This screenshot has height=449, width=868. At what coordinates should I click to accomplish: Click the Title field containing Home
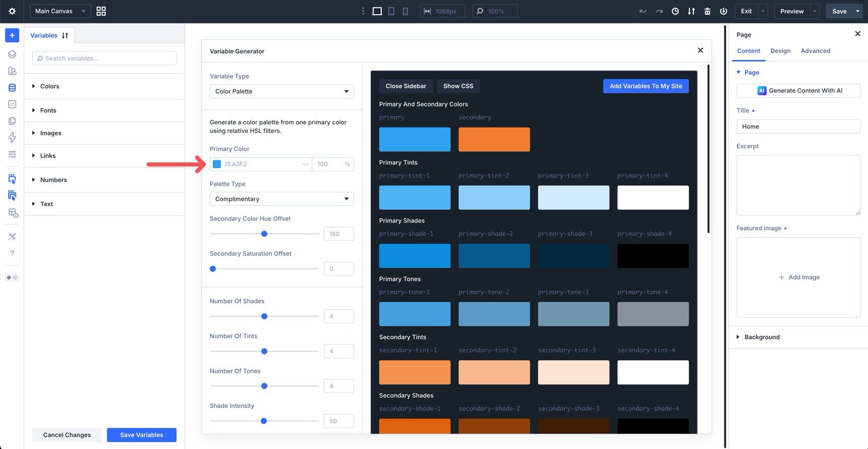click(799, 126)
